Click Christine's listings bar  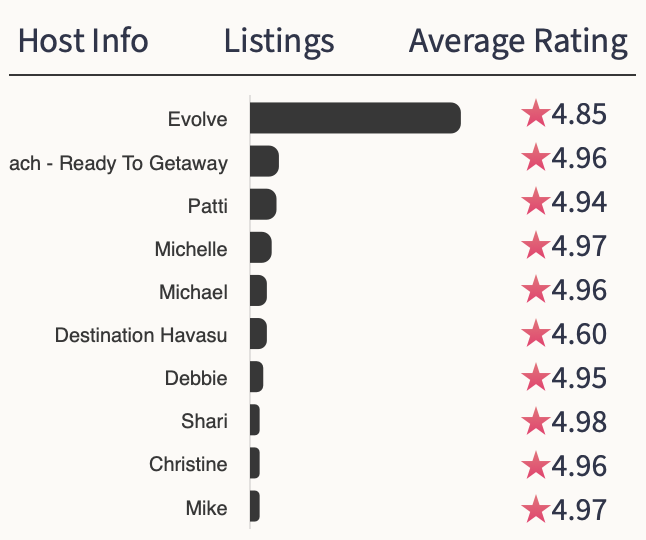[255, 464]
